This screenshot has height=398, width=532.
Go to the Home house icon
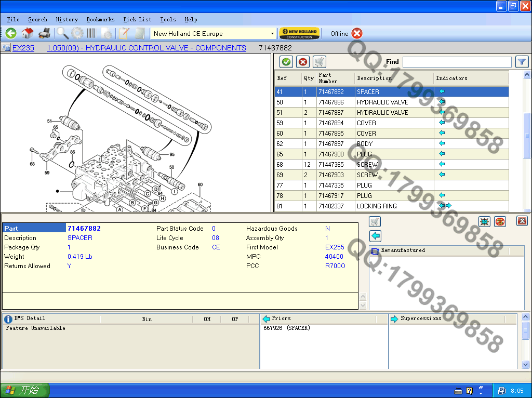[28, 34]
